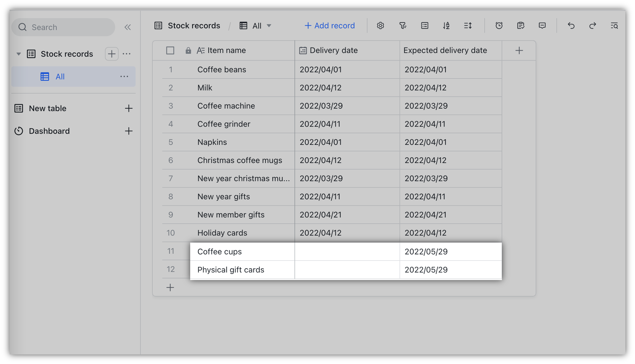This screenshot has width=635, height=364.
Task: Switch to the Dashboard section
Action: pos(49,131)
